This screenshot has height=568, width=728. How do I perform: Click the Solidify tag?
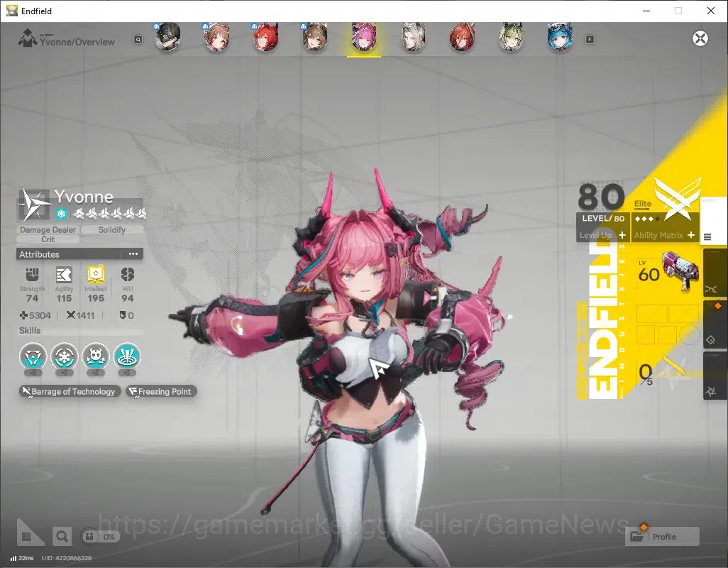coord(112,230)
